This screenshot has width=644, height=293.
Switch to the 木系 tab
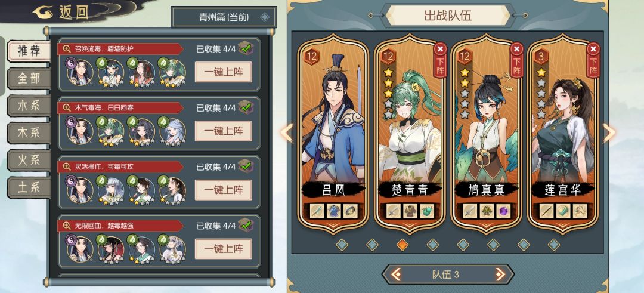(29, 133)
